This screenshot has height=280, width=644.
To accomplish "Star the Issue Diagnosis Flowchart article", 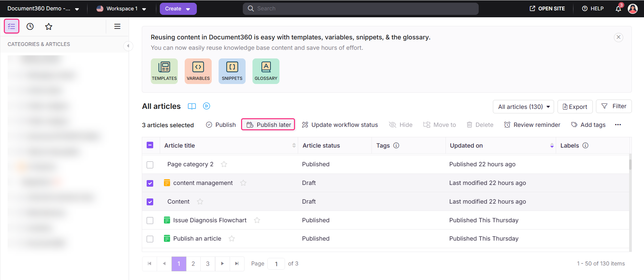I will [x=257, y=220].
